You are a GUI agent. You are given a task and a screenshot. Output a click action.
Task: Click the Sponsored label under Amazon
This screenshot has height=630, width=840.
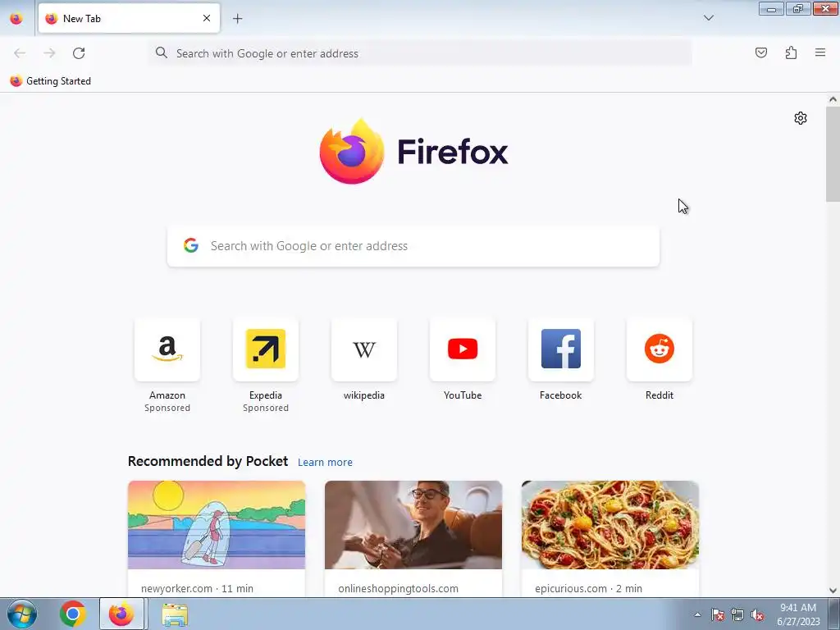tap(167, 408)
